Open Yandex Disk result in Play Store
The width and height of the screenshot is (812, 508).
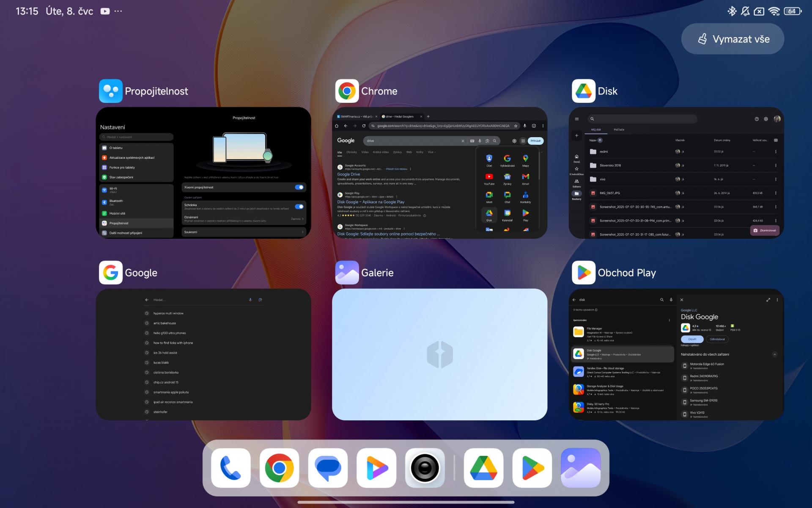[622, 372]
